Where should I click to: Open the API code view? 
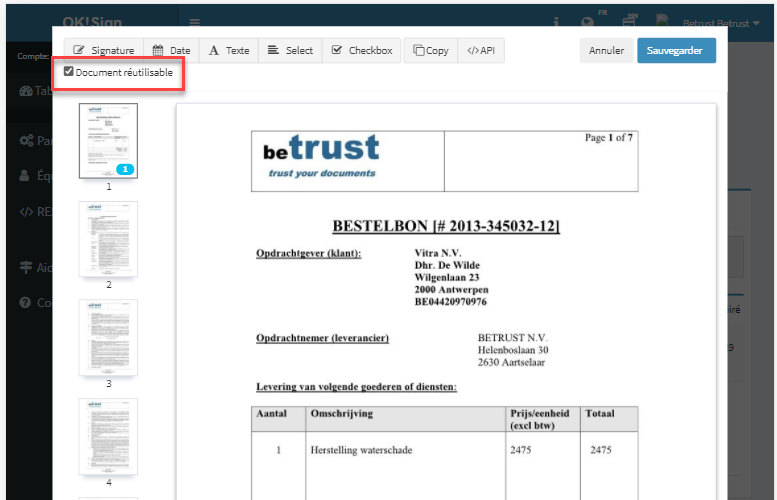481,51
